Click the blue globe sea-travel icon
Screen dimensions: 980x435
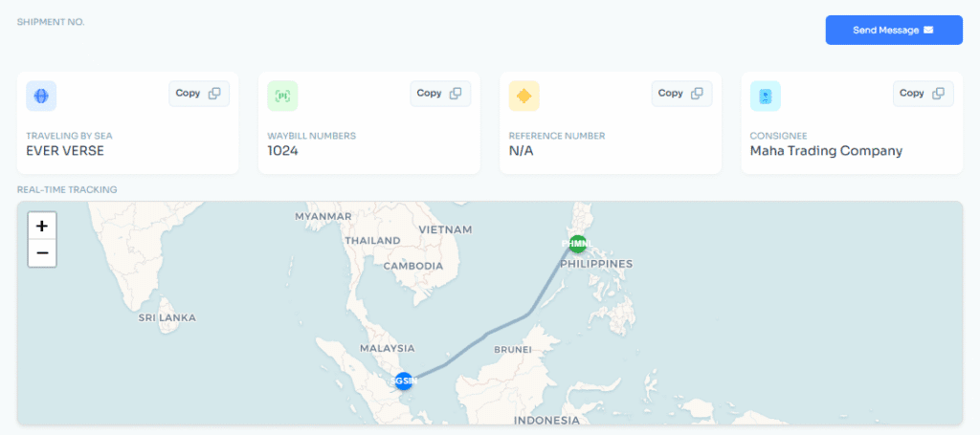click(x=41, y=96)
